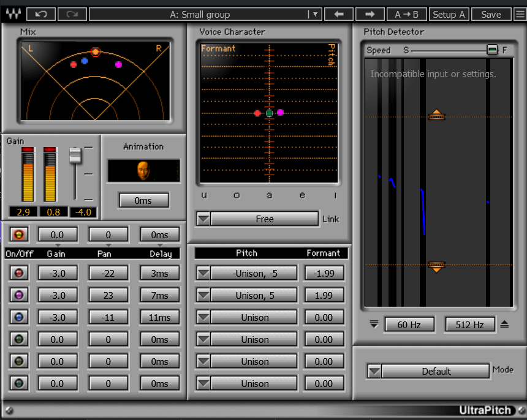Click magenta voice pan value 23
This screenshot has height=420, width=527.
click(x=108, y=296)
